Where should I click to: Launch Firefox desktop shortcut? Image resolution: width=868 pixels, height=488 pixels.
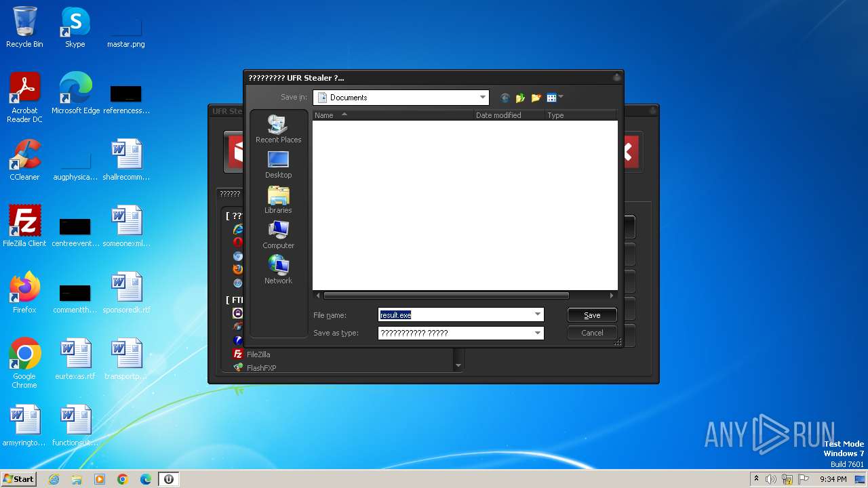(x=24, y=293)
